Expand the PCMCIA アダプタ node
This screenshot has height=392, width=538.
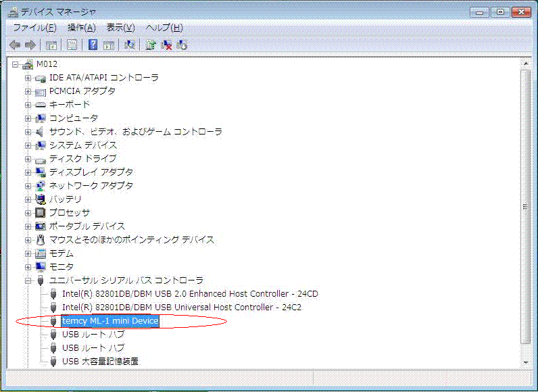[x=28, y=91]
